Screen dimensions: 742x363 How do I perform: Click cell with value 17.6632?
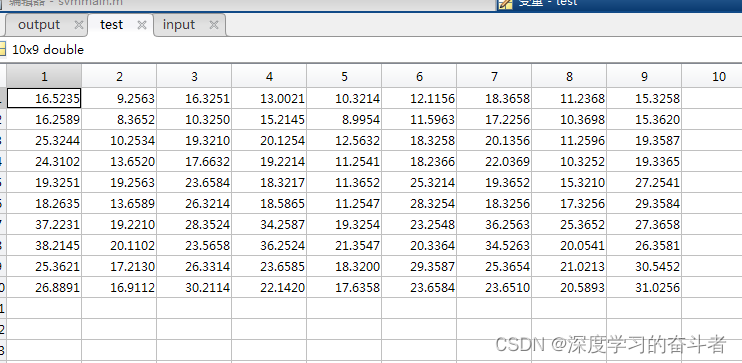point(194,161)
